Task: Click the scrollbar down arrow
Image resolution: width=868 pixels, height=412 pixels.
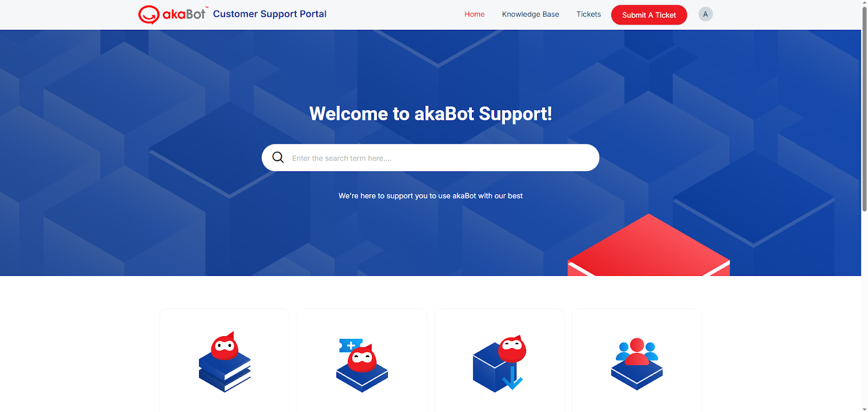Action: tap(864, 408)
